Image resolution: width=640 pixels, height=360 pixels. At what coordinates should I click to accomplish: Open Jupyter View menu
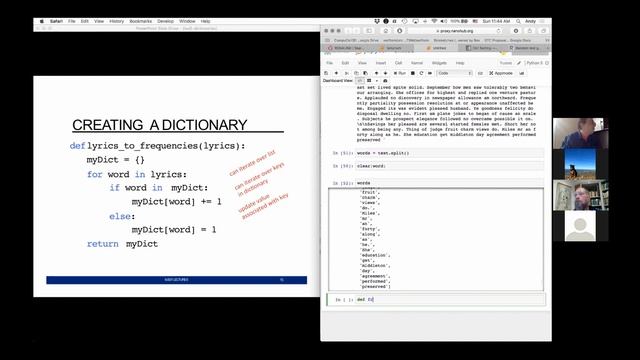[x=362, y=63]
